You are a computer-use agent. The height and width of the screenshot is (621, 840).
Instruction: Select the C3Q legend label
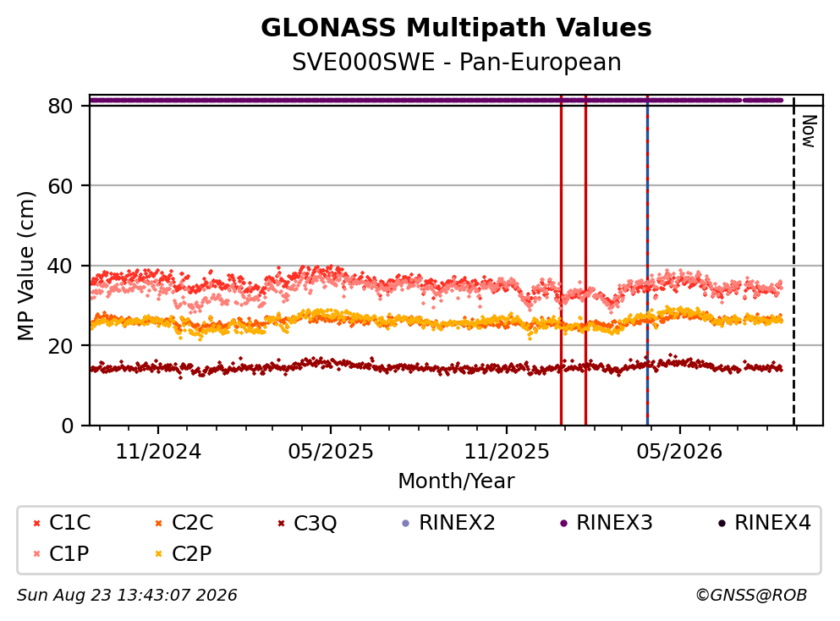coord(315,523)
